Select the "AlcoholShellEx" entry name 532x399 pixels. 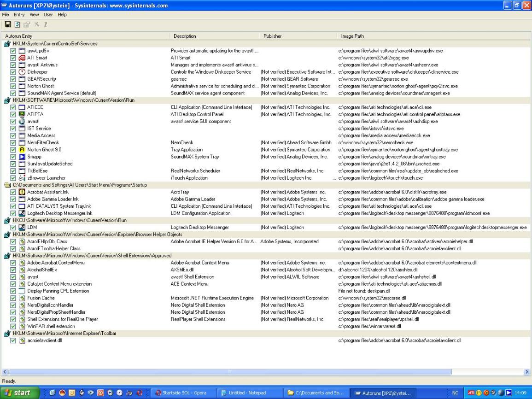click(x=42, y=270)
